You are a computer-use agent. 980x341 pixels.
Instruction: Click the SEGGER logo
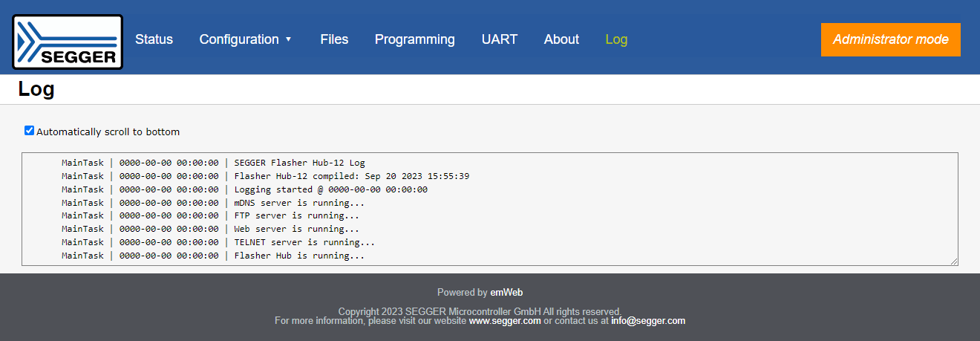click(x=68, y=42)
